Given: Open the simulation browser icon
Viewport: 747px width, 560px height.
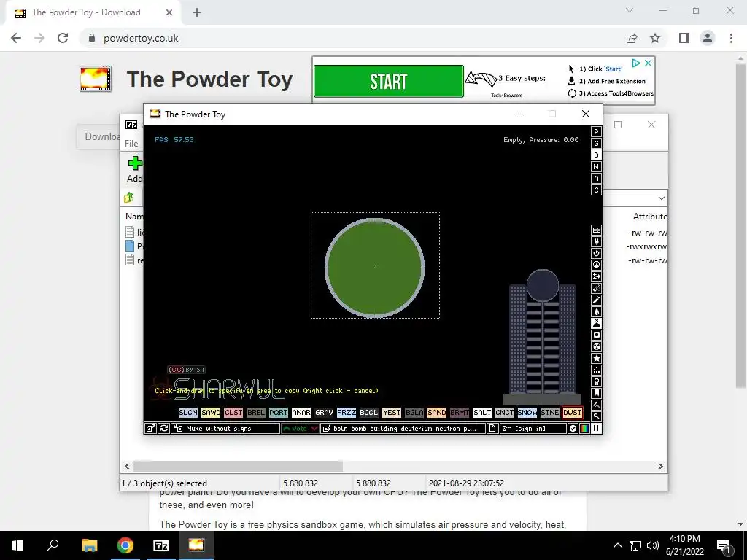Looking at the screenshot, I should click(150, 429).
